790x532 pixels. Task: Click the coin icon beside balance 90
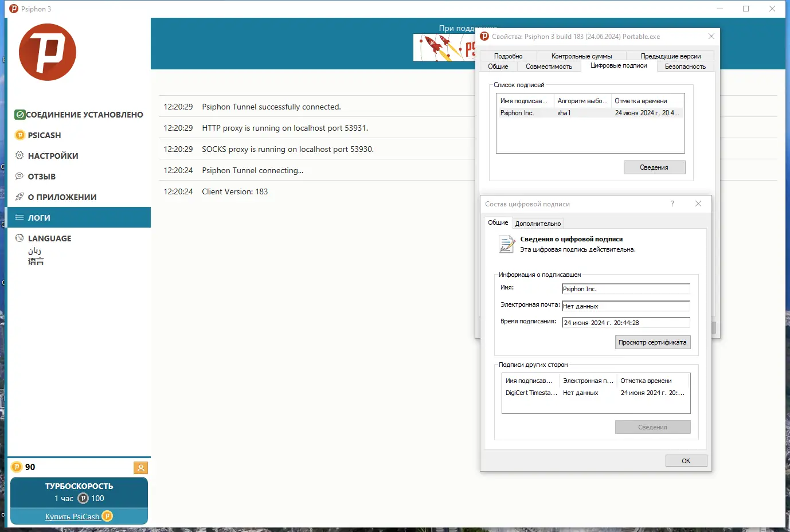tap(17, 467)
